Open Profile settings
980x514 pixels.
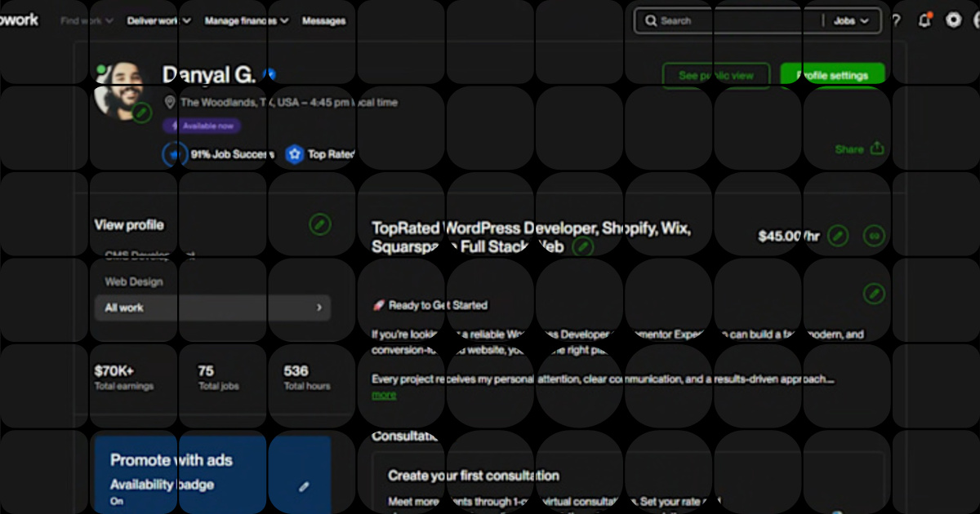[832, 75]
